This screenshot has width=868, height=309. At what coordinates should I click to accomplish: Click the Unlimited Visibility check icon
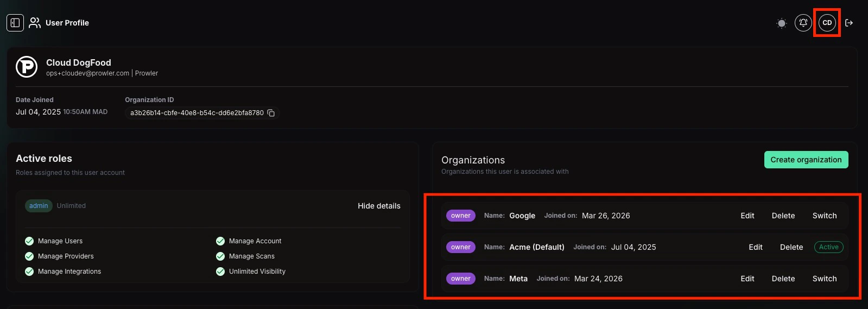[220, 272]
